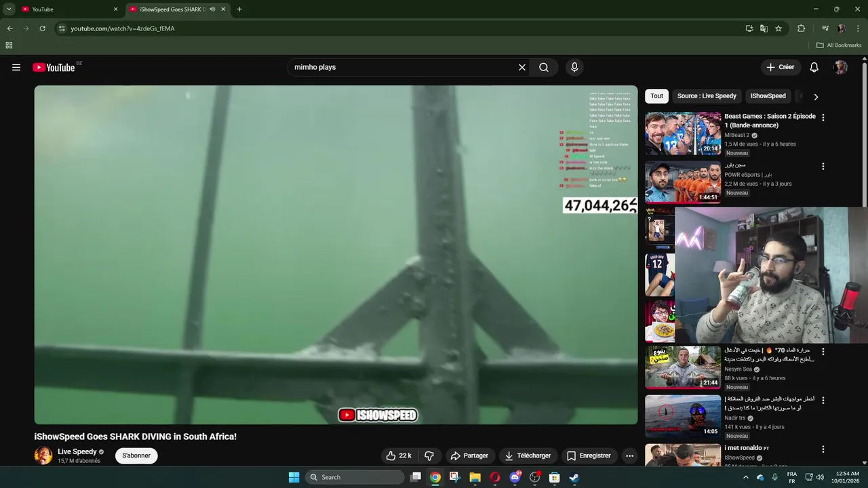Viewport: 868px width, 488px height.
Task: Open options for the Nadir trs video
Action: (823, 401)
